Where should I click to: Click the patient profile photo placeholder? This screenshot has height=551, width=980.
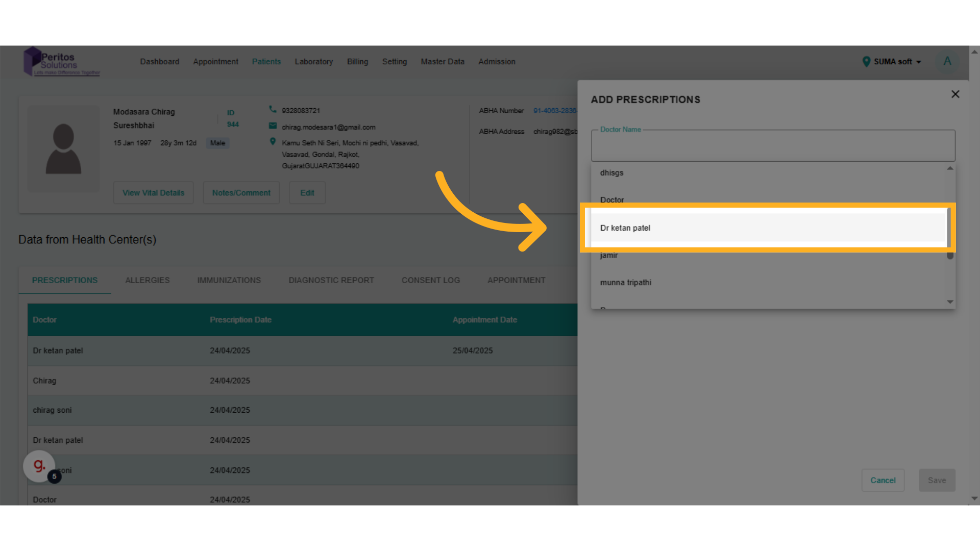[63, 148]
